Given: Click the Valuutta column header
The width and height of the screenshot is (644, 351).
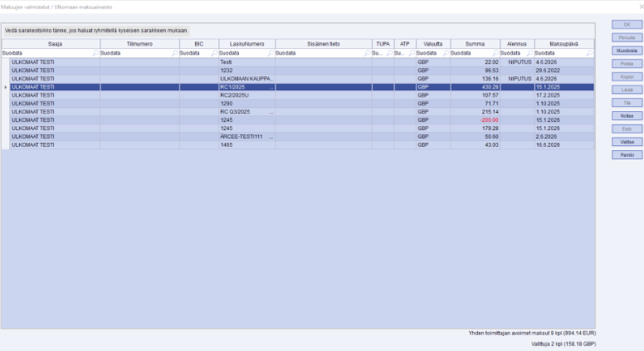Looking at the screenshot, I should pos(433,44).
